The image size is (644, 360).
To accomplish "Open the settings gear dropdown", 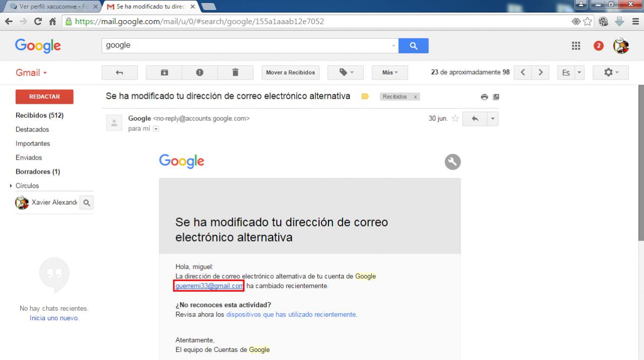I will pos(610,73).
